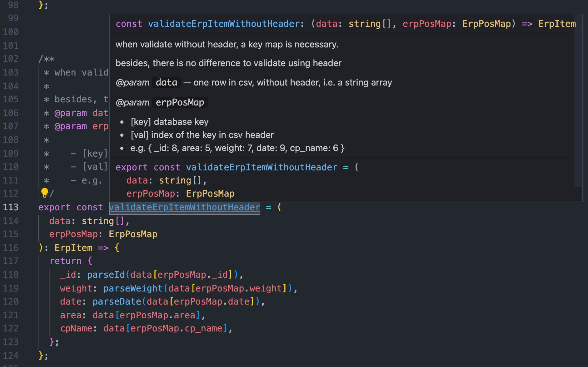Click 'ErpItem' return type on line 116
Image resolution: width=588 pixels, height=367 pixels.
click(x=73, y=248)
